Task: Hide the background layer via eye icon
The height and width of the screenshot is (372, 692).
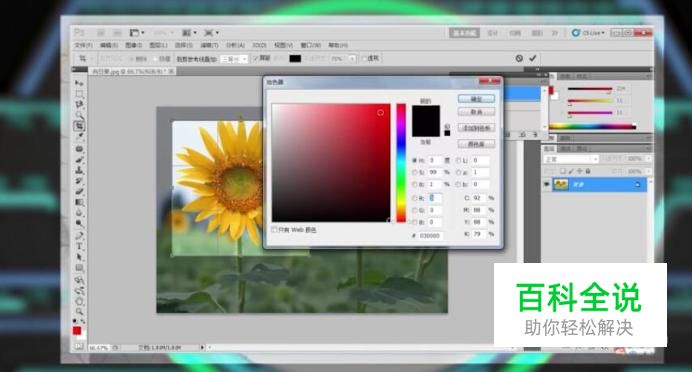Action: [x=547, y=184]
